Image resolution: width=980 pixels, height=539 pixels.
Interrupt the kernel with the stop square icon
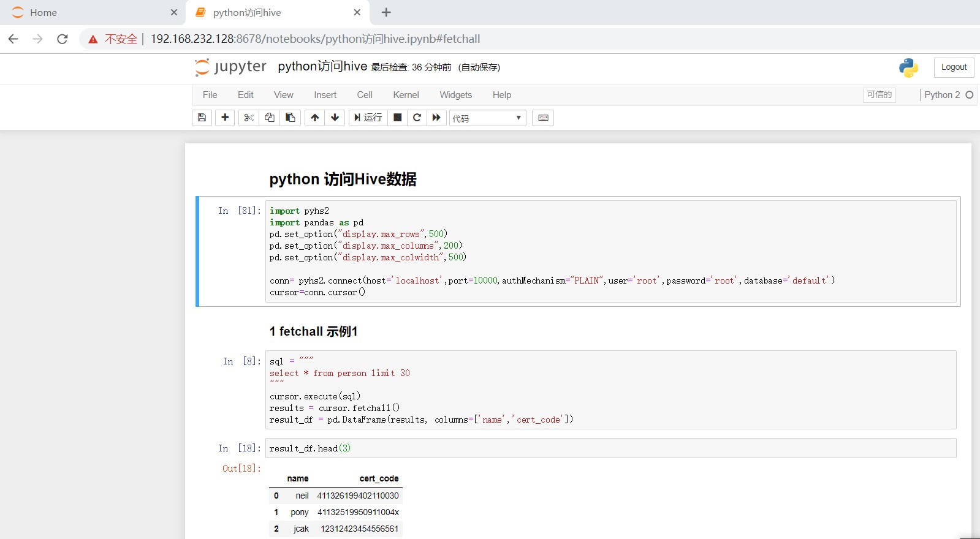point(398,118)
